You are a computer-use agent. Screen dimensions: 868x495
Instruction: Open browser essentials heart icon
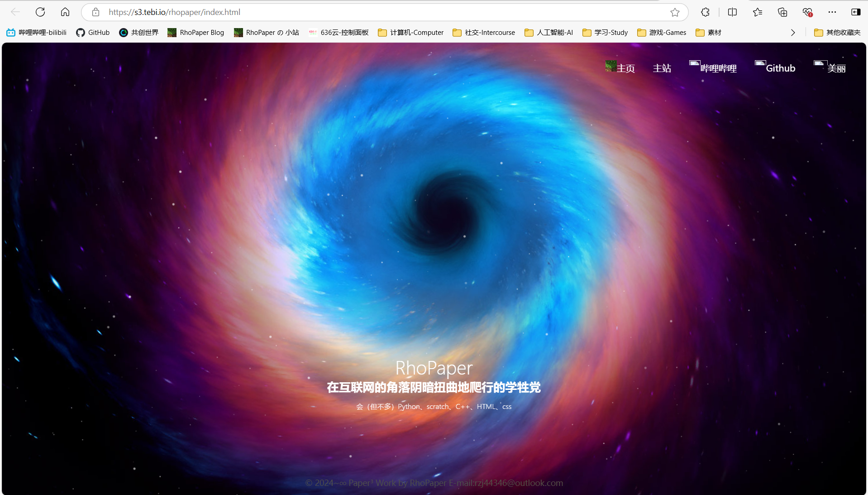pos(807,12)
